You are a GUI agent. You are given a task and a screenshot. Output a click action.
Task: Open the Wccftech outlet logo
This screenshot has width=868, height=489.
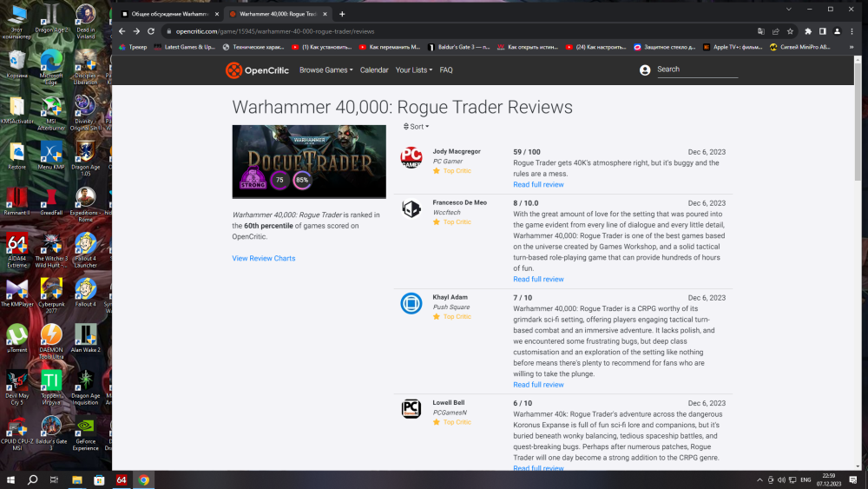(411, 208)
